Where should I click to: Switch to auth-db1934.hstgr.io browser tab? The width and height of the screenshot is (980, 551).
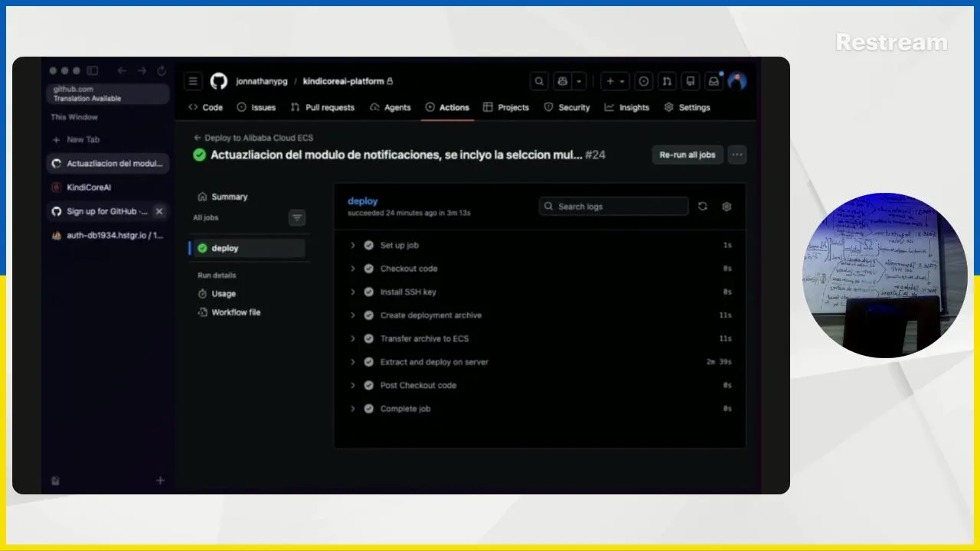coord(108,236)
